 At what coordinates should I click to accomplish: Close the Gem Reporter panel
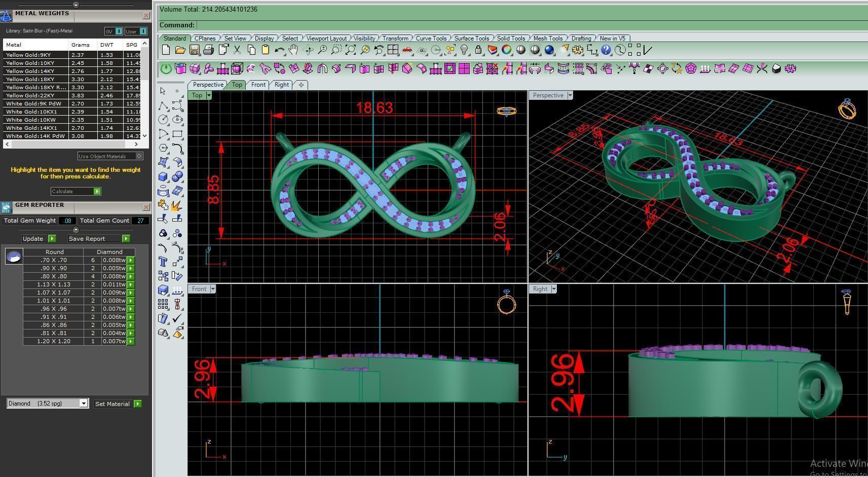tap(146, 207)
